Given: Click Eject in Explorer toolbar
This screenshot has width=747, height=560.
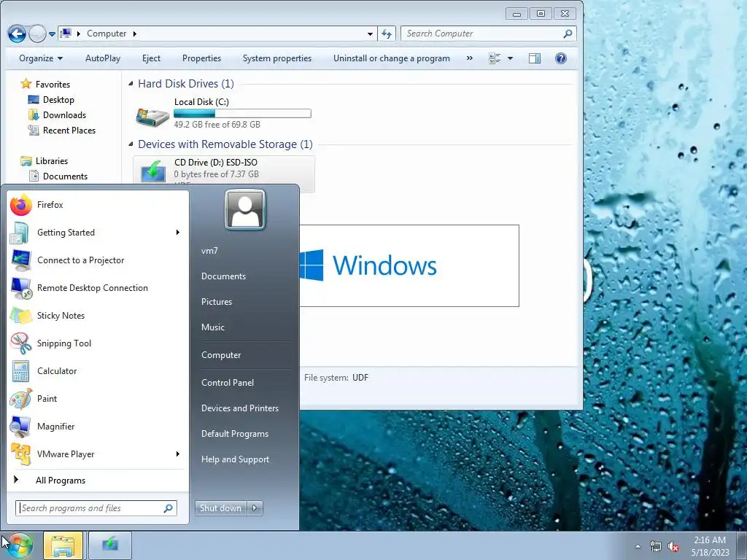Looking at the screenshot, I should (152, 58).
